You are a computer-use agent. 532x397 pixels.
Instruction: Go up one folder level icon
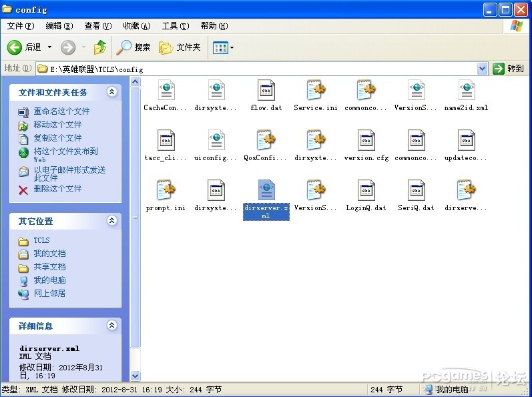point(100,47)
